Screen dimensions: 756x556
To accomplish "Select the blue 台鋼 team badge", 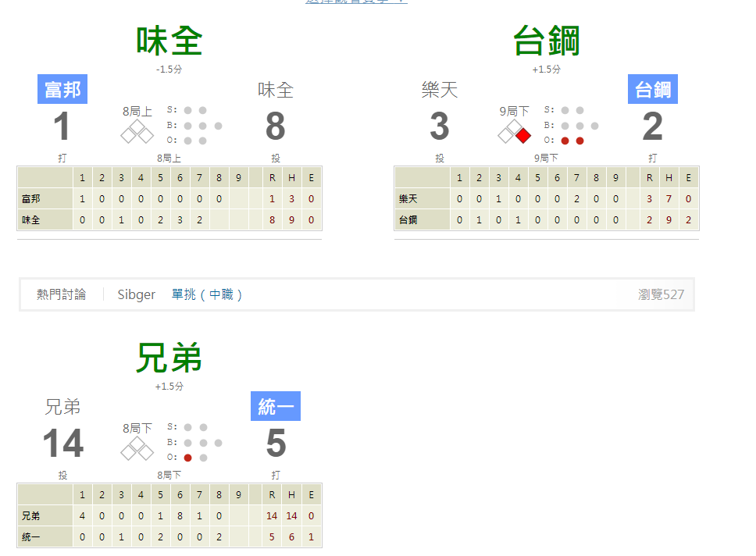I will point(653,89).
